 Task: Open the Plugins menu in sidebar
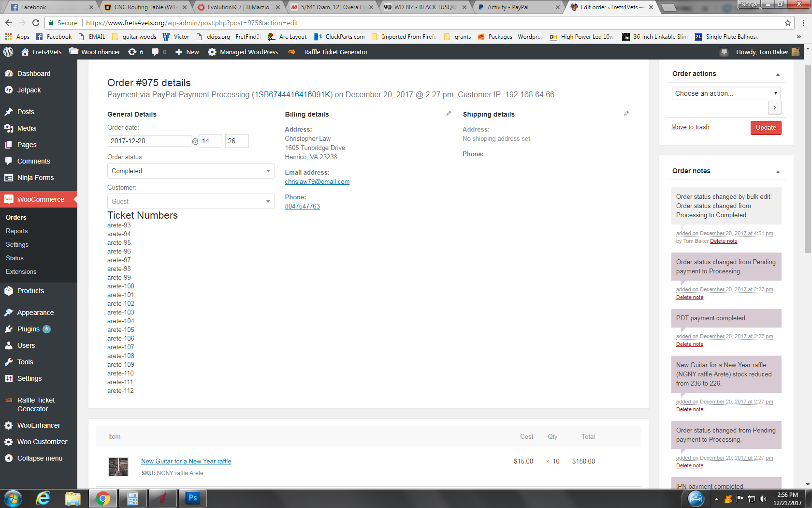29,329
